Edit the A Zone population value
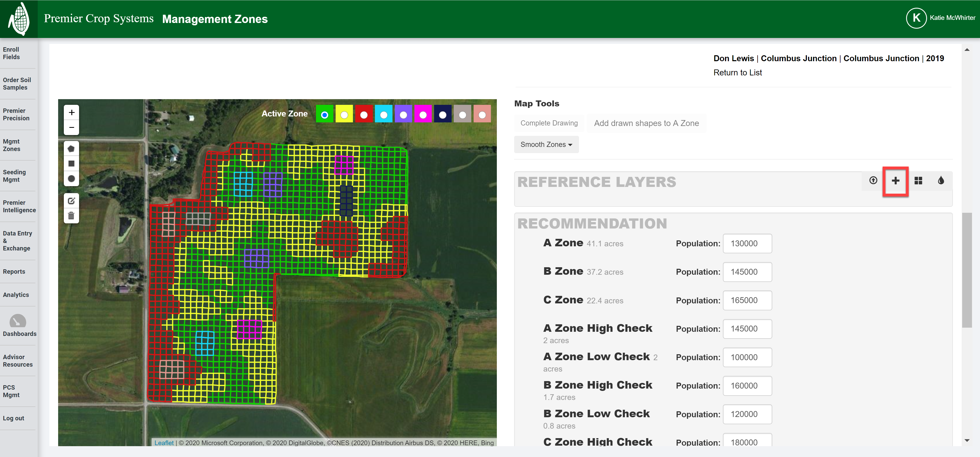The width and height of the screenshot is (980, 457). (747, 243)
